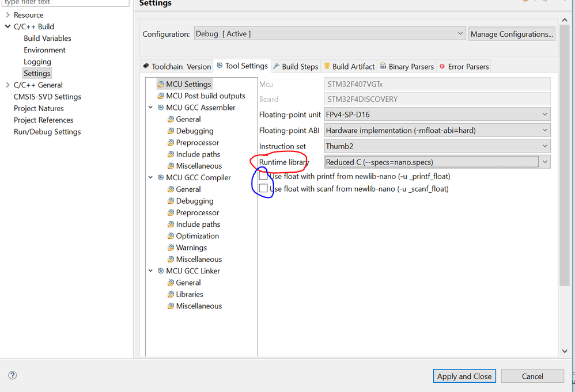
Task: Click the MCU GCC Compiler tool icon
Action: click(x=161, y=178)
